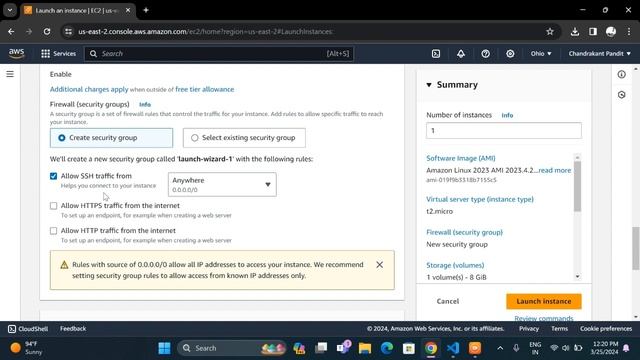Open the tab search chevron in Chrome
Image resolution: width=640 pixels, height=360 pixels.
pyautogui.click(x=10, y=10)
